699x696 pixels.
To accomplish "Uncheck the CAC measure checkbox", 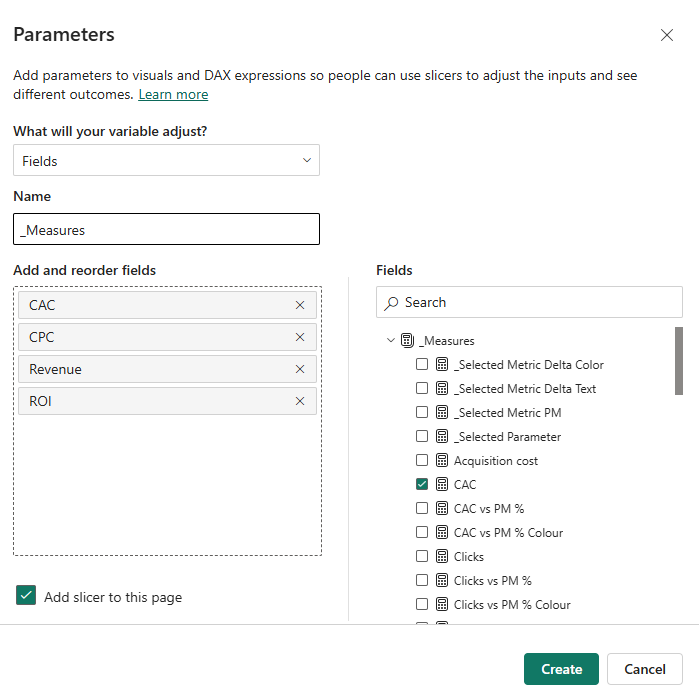I will click(422, 484).
